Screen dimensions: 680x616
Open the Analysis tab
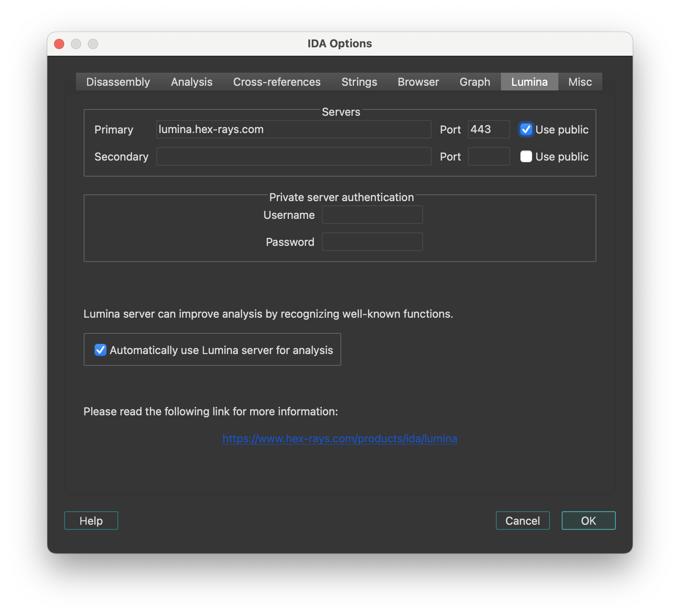click(x=191, y=82)
